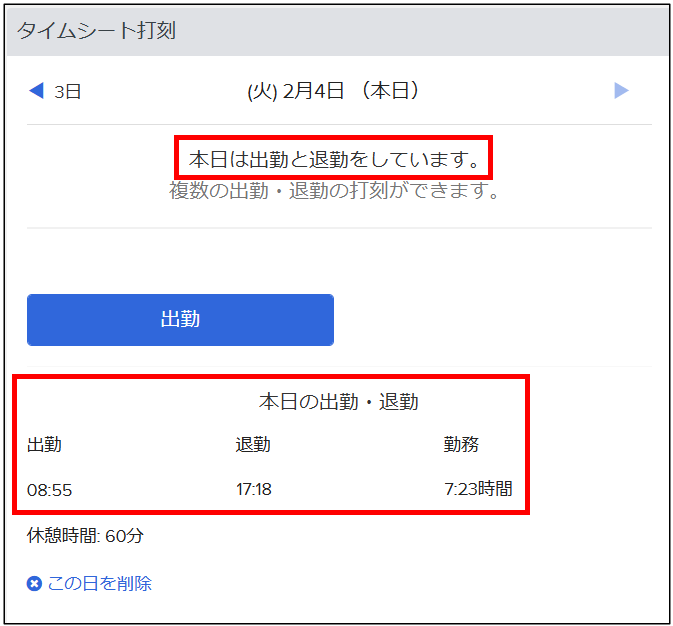
Task: Click the 複数の出勤・退勤の打刻ができます hint text
Action: pos(335,190)
